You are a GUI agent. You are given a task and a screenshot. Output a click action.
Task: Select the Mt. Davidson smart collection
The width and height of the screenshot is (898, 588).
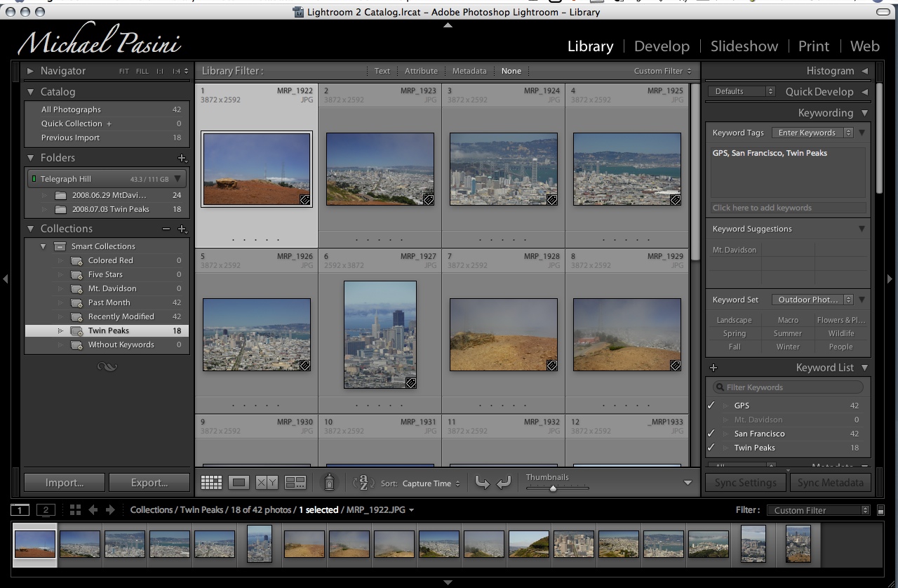click(x=112, y=288)
